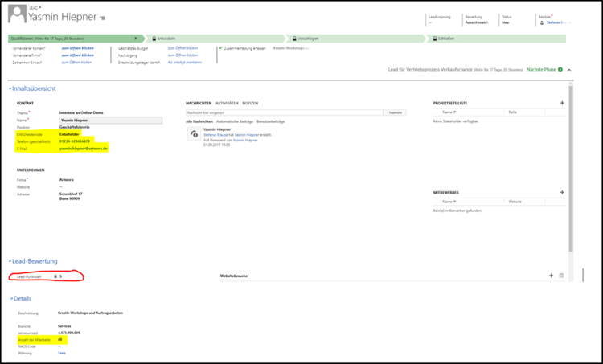The height and width of the screenshot is (364, 603).
Task: Switch to the Aktivitäten tab
Action: pos(227,103)
